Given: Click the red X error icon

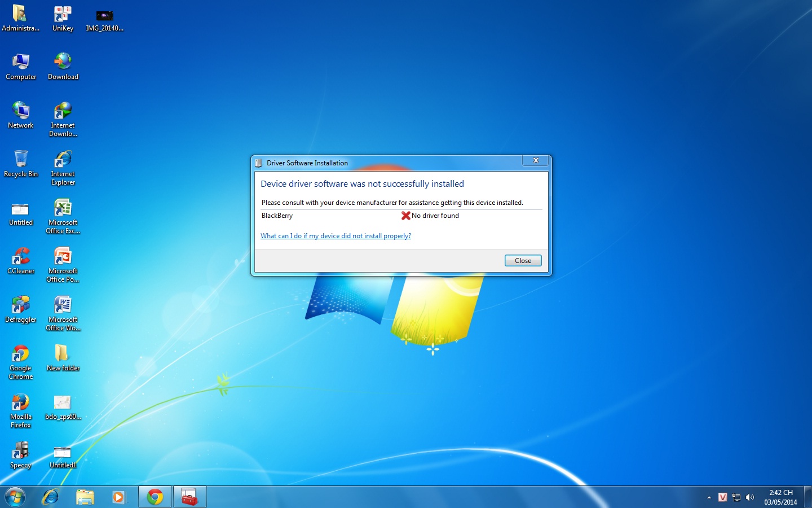Looking at the screenshot, I should point(405,216).
